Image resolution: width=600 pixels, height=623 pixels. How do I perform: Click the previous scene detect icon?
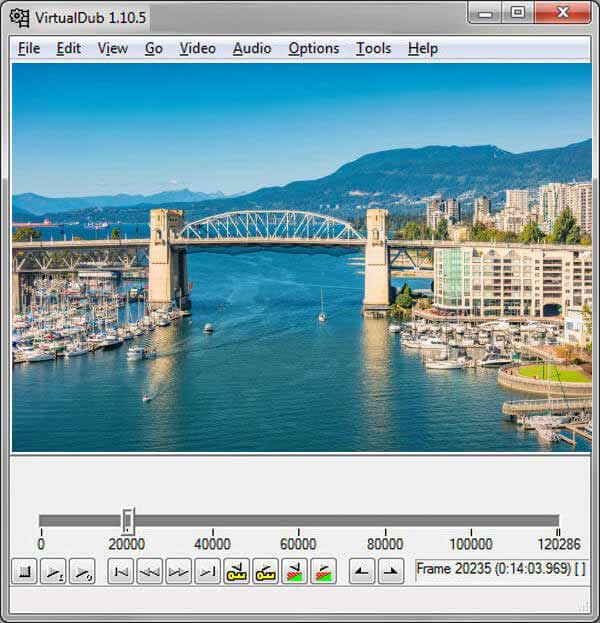point(295,571)
